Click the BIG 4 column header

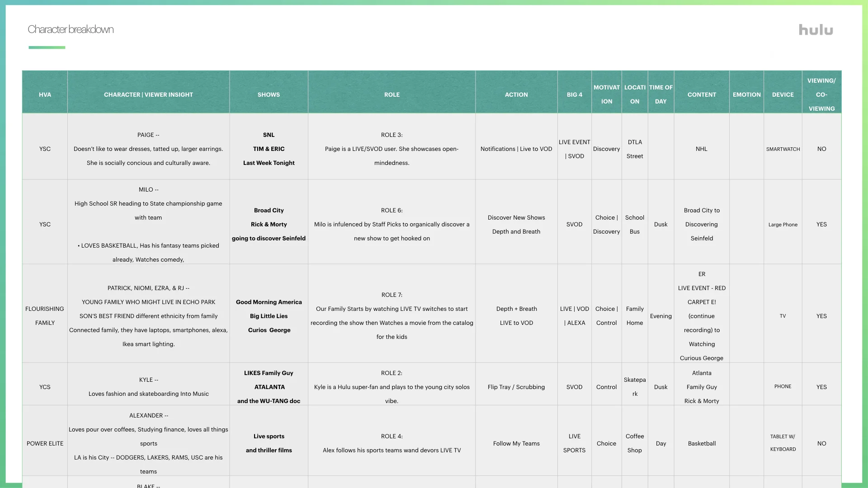pyautogui.click(x=574, y=94)
